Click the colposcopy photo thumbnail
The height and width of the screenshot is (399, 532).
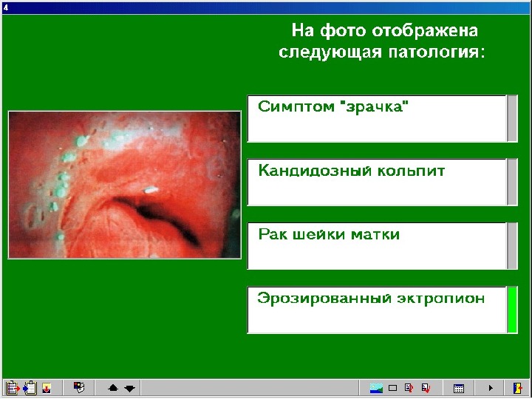click(x=125, y=185)
